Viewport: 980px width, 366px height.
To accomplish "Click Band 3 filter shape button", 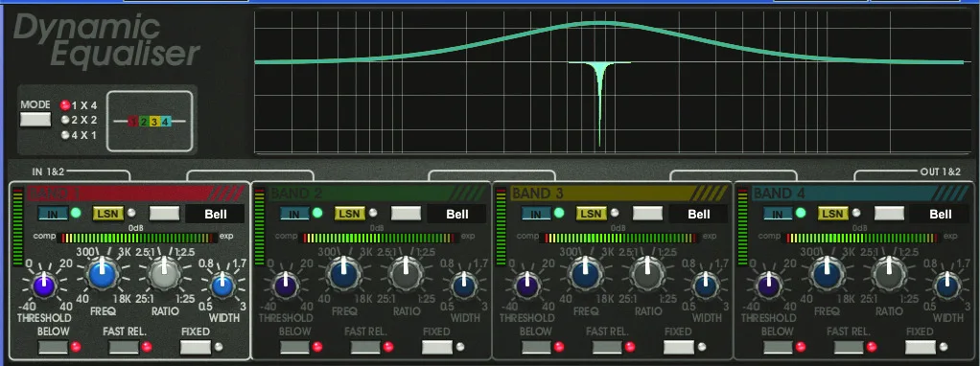I will point(647,214).
